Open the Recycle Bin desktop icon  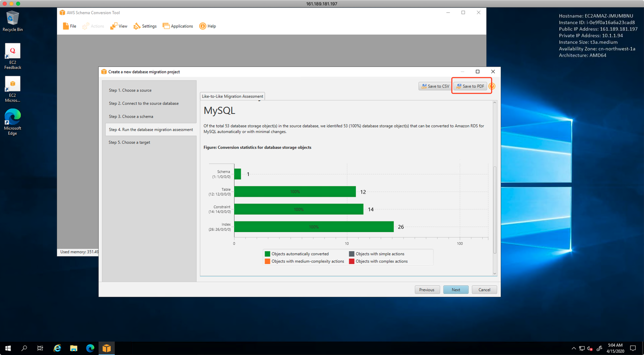13,21
